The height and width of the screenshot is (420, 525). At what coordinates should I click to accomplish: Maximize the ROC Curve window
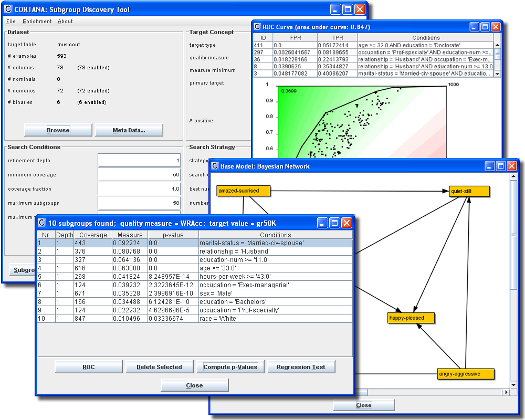tap(485, 27)
